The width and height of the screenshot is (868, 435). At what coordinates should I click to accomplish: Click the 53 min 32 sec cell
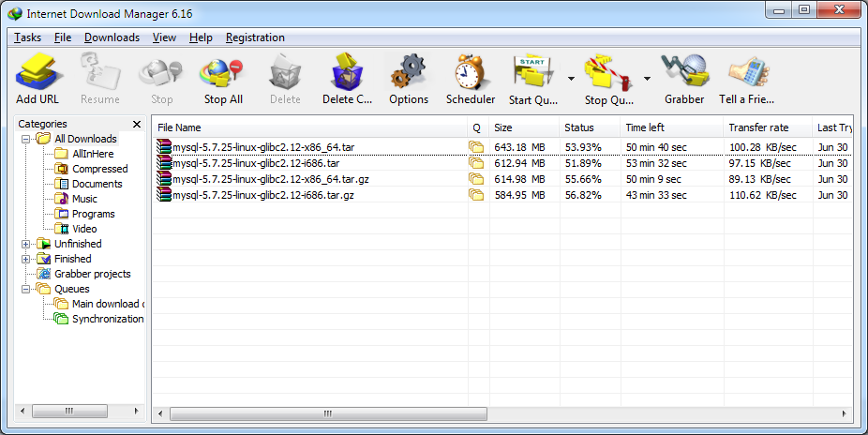(x=656, y=163)
